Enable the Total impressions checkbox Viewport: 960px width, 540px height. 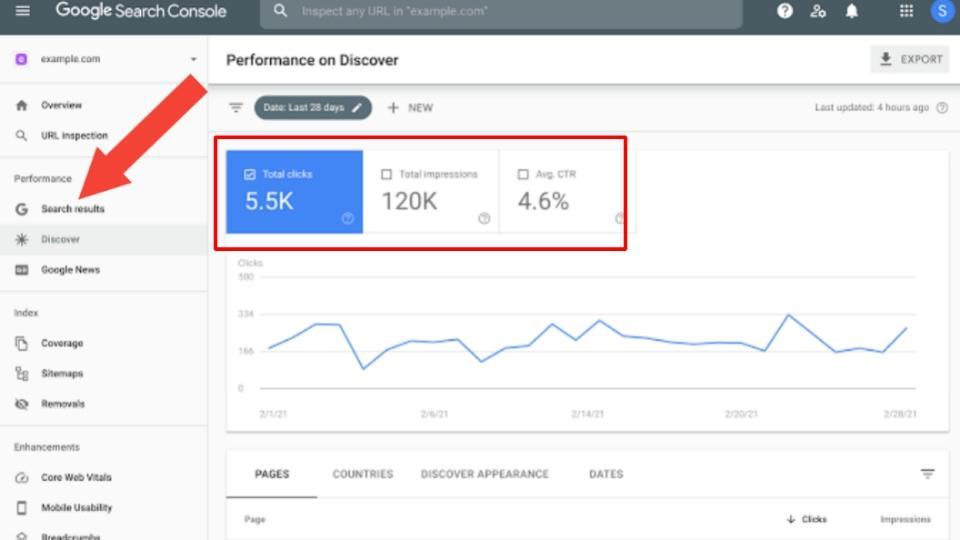[x=387, y=174]
